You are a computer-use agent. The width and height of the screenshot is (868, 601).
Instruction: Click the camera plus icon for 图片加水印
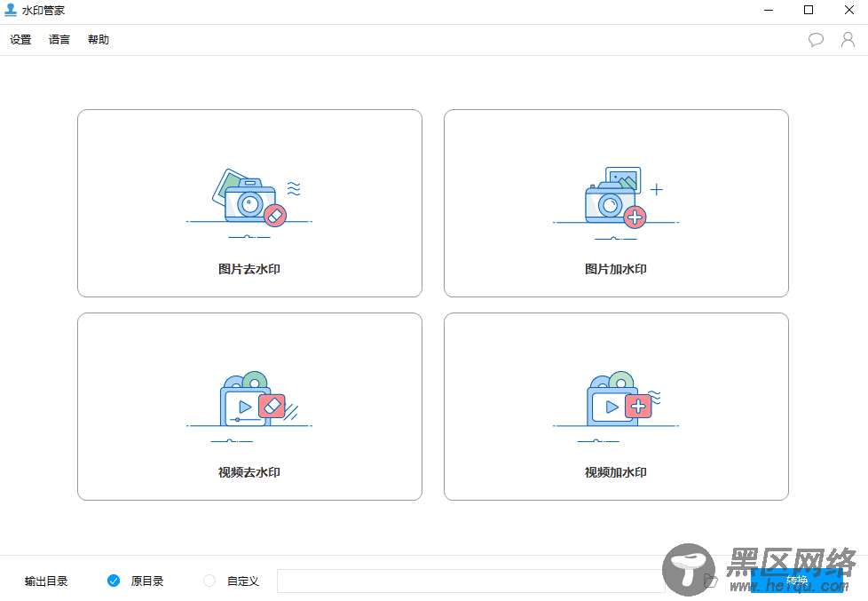click(x=616, y=203)
